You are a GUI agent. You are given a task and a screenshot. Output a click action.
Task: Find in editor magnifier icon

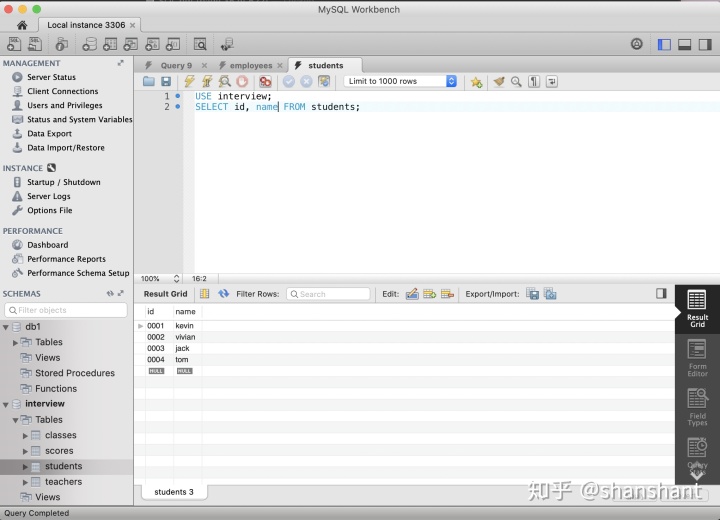pyautogui.click(x=516, y=82)
